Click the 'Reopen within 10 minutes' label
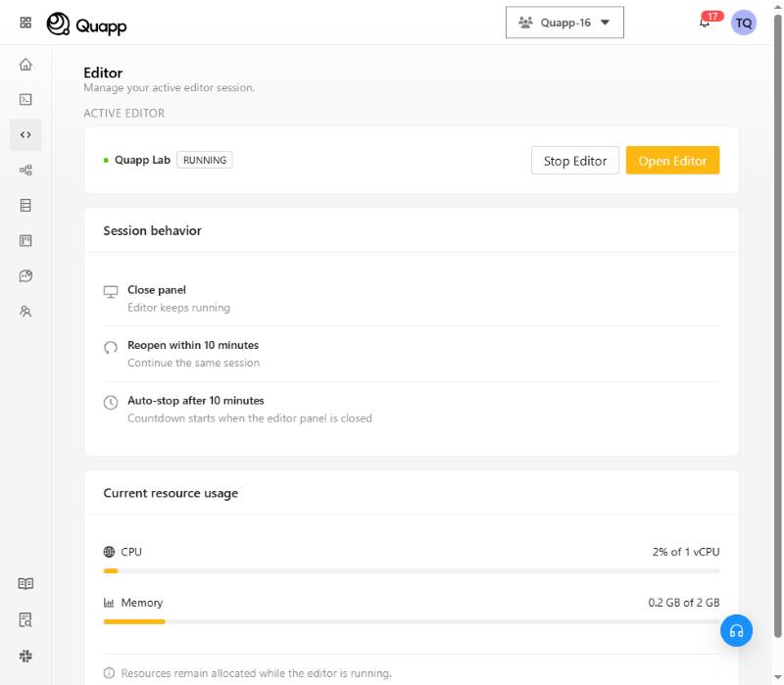The width and height of the screenshot is (784, 685). pos(193,345)
